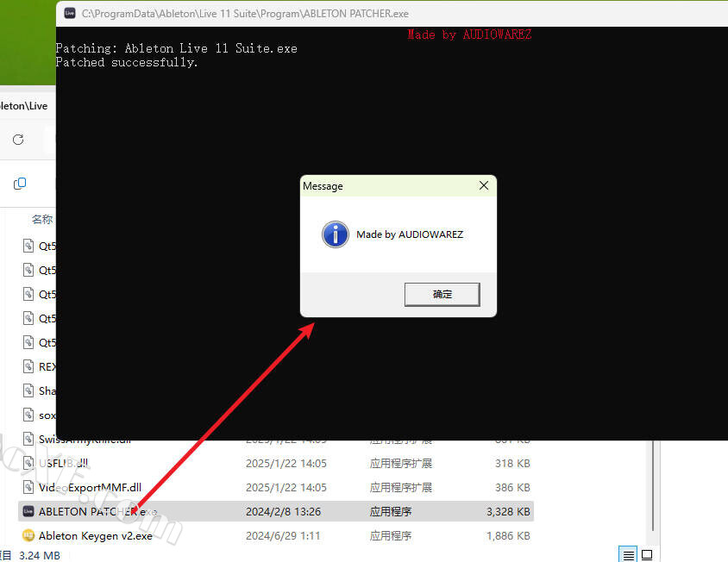The width and height of the screenshot is (728, 562).
Task: Select the SwissArmyKnife.dll file icon
Action: [28, 439]
